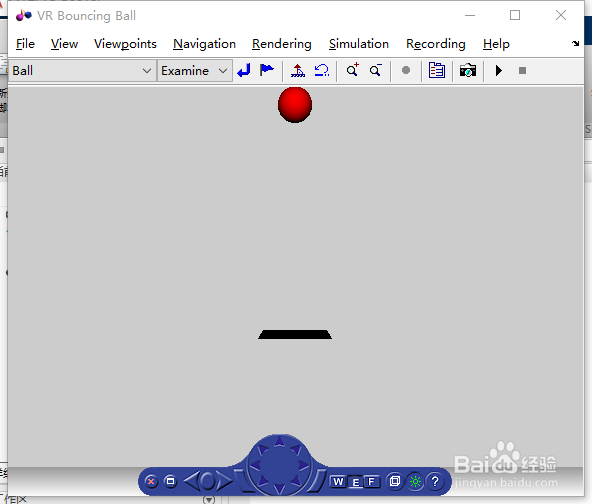
Task: Maximize the VR Bouncing Ball window
Action: 515,15
